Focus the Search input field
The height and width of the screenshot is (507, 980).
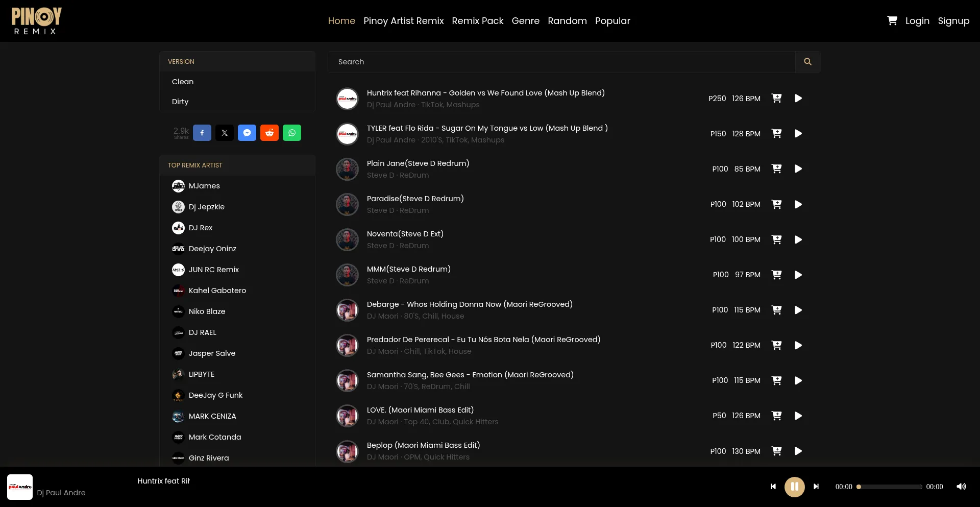561,62
